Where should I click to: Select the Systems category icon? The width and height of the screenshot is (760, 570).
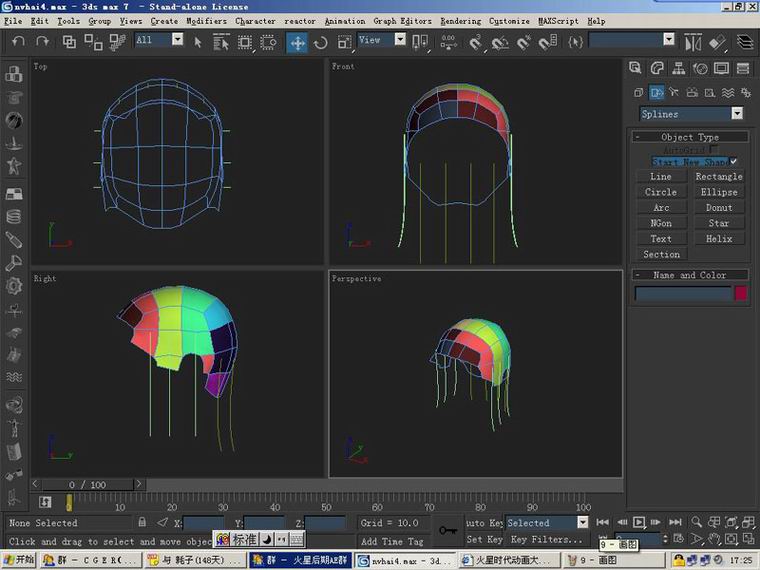pyautogui.click(x=746, y=92)
